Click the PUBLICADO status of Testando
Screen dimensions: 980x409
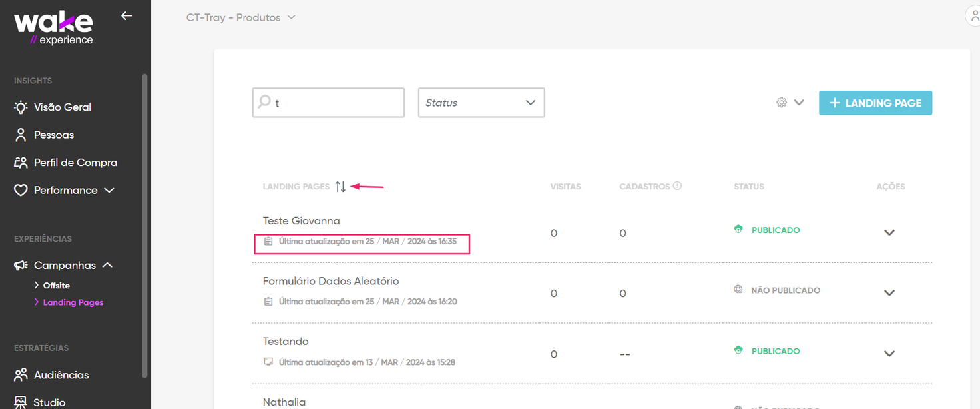coord(776,351)
